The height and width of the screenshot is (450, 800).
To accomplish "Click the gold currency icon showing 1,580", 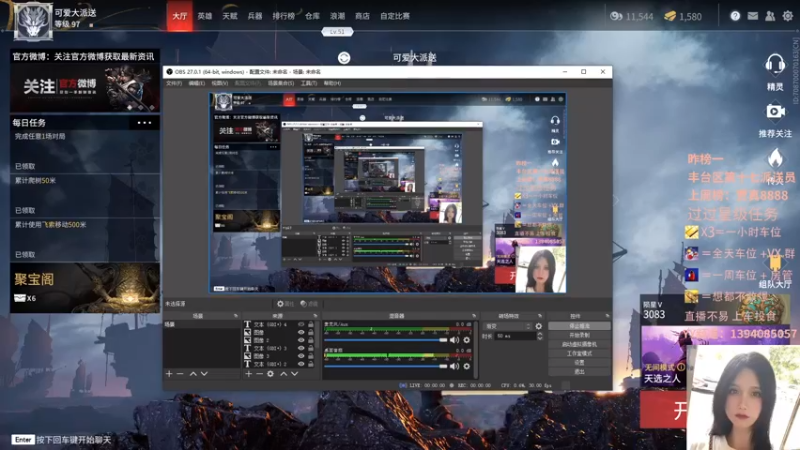I will click(x=670, y=16).
